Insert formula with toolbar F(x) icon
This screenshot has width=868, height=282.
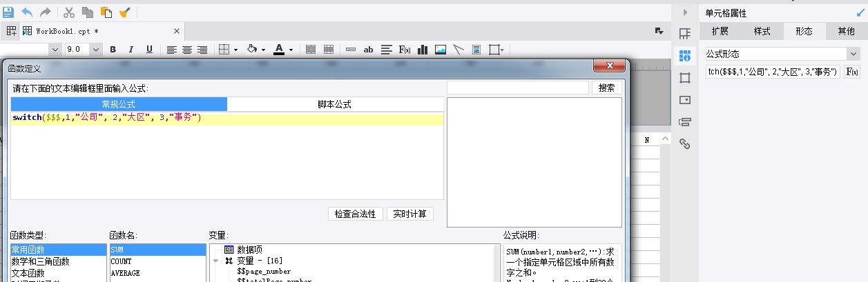(x=405, y=50)
